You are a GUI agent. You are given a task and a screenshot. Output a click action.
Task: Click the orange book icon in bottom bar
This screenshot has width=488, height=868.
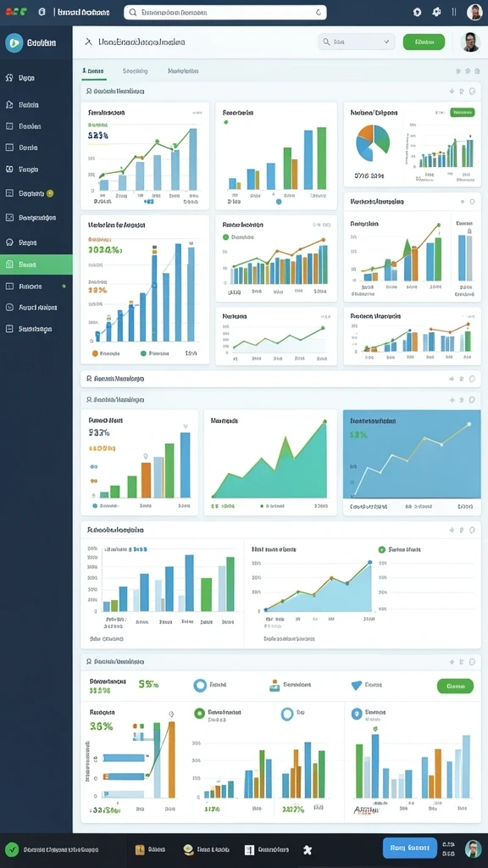tap(140, 849)
